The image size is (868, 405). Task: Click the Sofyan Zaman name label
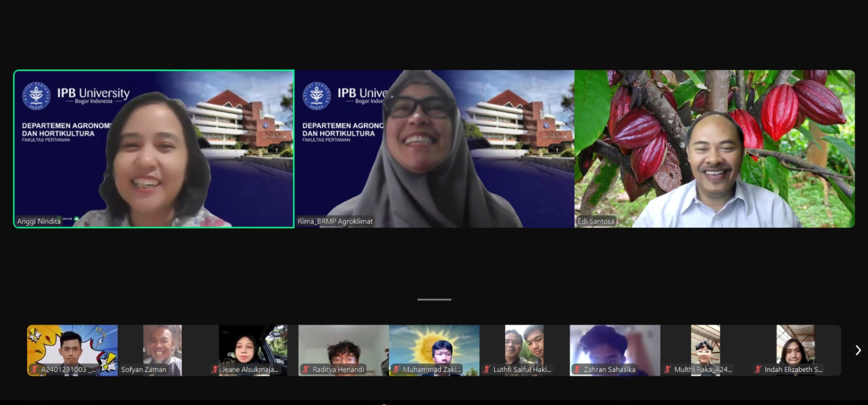pos(144,369)
